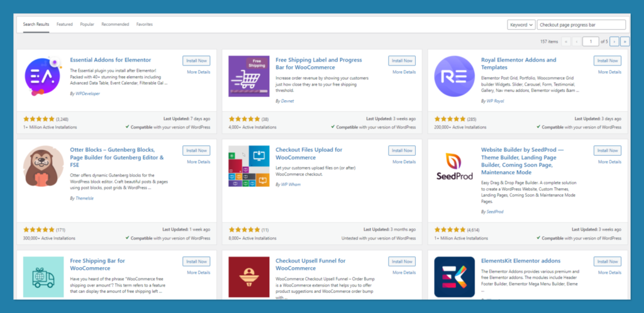
Task: Click the Otter Blocks otter icon
Action: pos(43,166)
